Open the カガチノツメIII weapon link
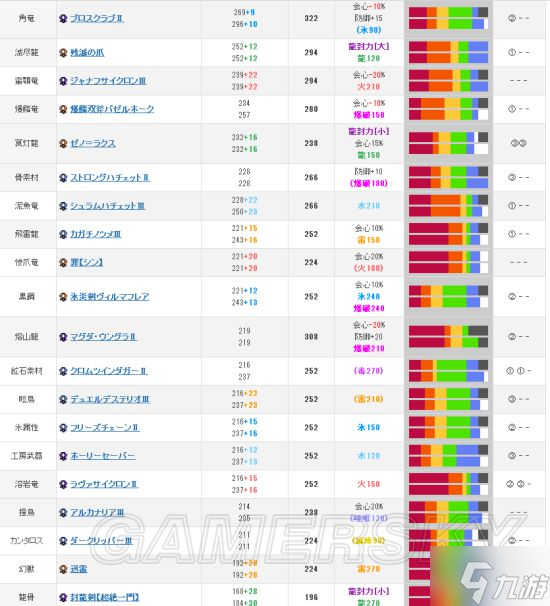 [95, 234]
